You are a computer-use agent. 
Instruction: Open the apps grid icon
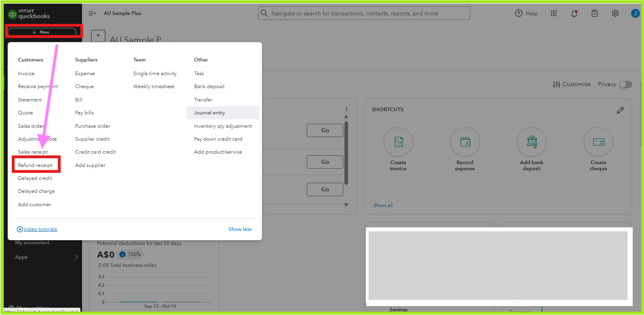click(x=554, y=13)
